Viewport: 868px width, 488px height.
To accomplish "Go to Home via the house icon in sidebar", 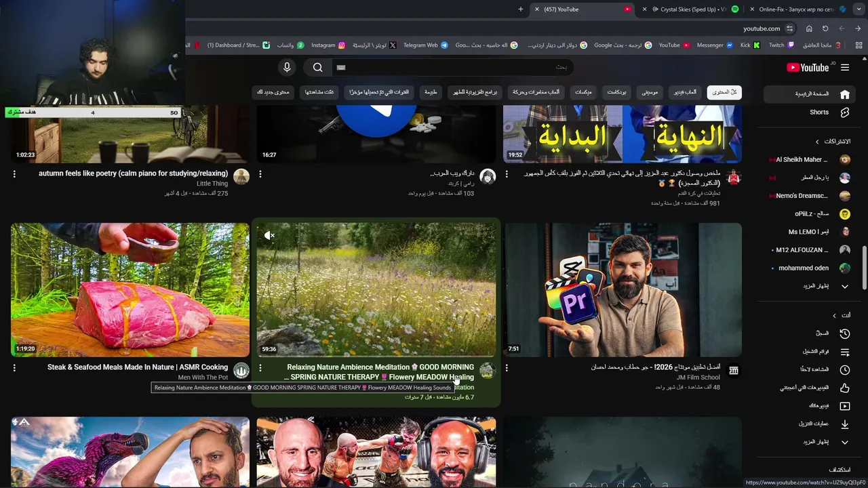I will coord(844,94).
